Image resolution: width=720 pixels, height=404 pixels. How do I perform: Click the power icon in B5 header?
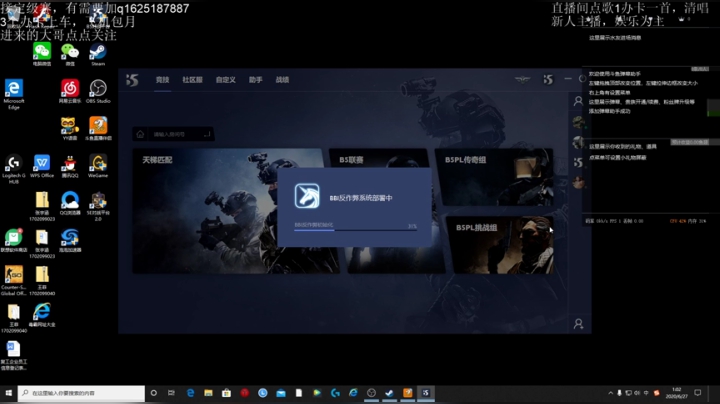click(582, 79)
